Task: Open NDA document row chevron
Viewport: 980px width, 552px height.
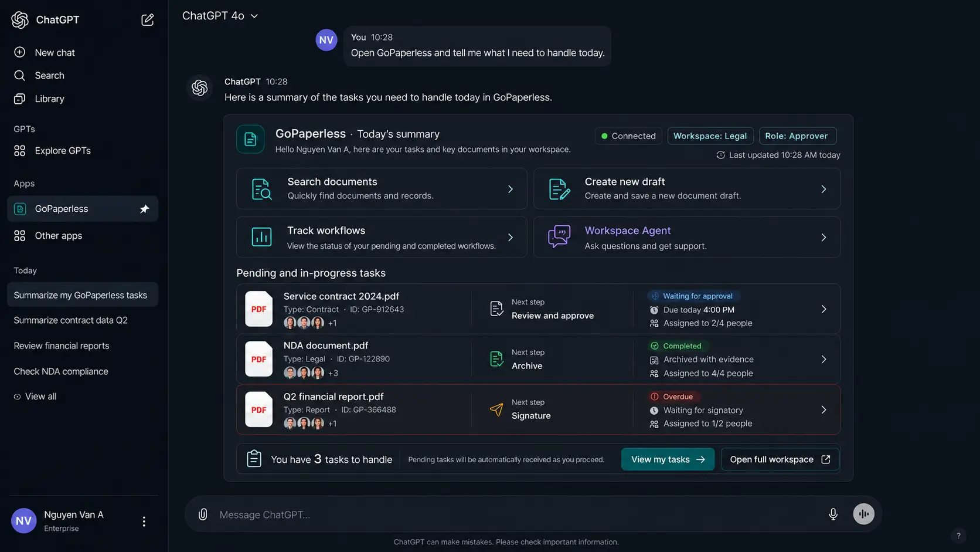Action: click(x=824, y=359)
